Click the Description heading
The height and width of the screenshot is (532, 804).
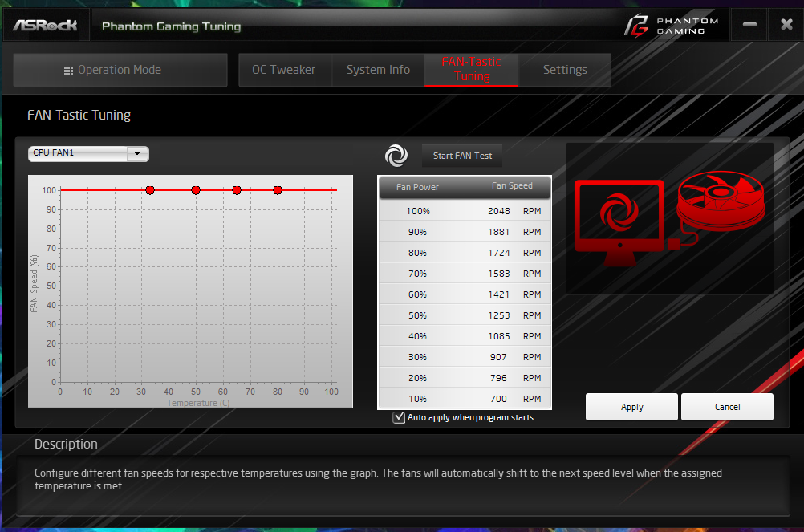coord(66,445)
